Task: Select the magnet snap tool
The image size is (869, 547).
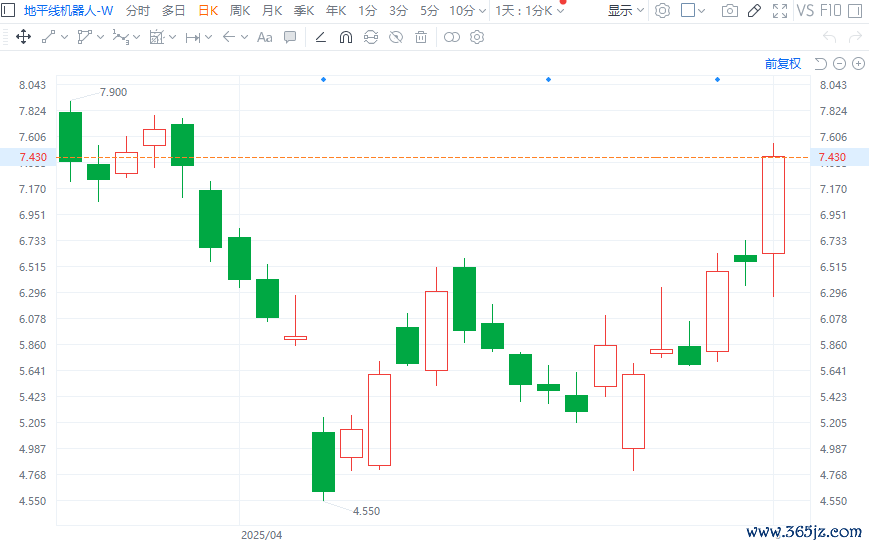Action: (x=346, y=37)
